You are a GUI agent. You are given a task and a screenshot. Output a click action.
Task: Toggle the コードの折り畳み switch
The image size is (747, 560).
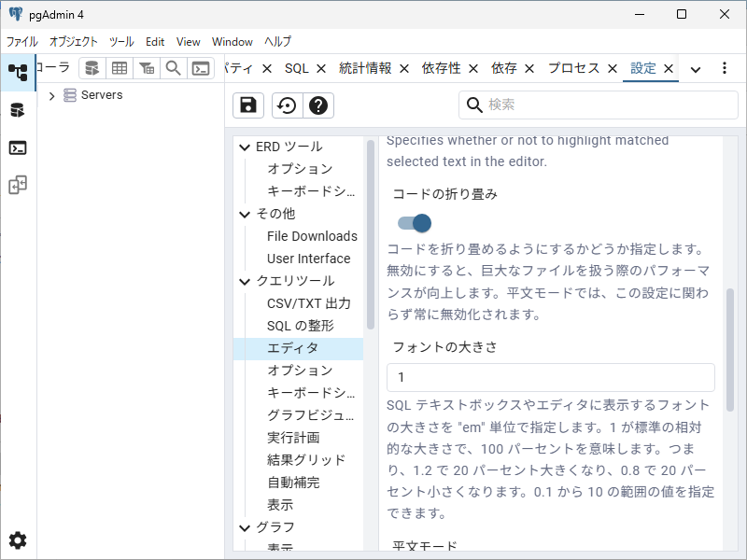point(414,223)
